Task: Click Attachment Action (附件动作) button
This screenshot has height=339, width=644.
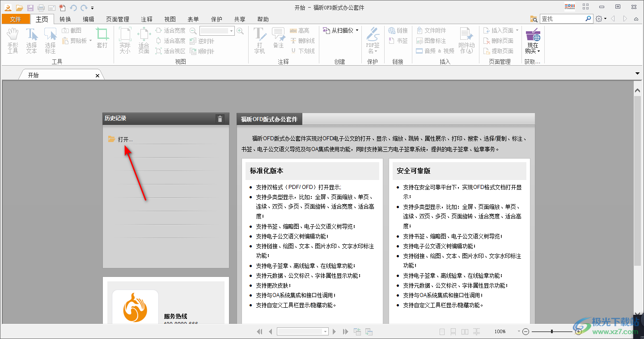Action: (x=466, y=41)
